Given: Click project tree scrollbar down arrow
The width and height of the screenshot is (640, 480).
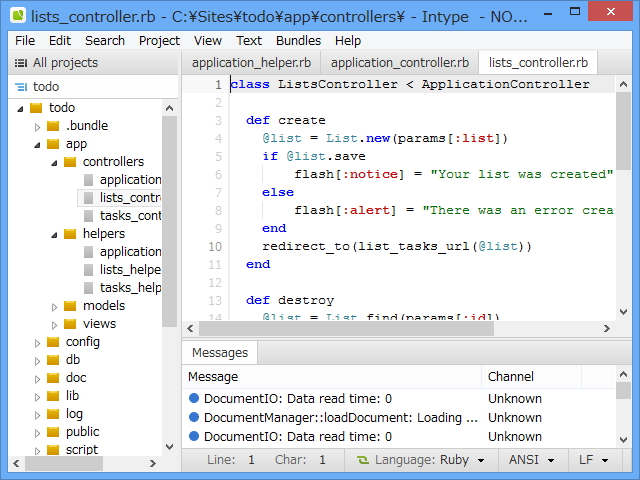Looking at the screenshot, I should tap(169, 447).
